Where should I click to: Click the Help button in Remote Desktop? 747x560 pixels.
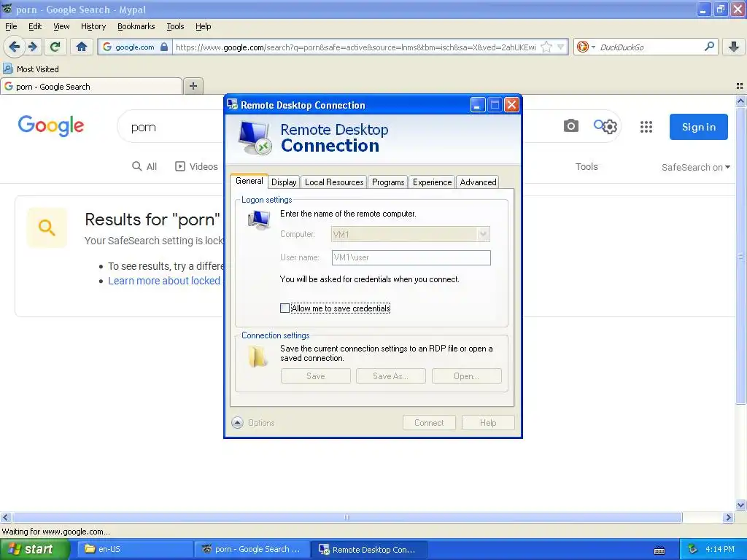click(x=488, y=422)
